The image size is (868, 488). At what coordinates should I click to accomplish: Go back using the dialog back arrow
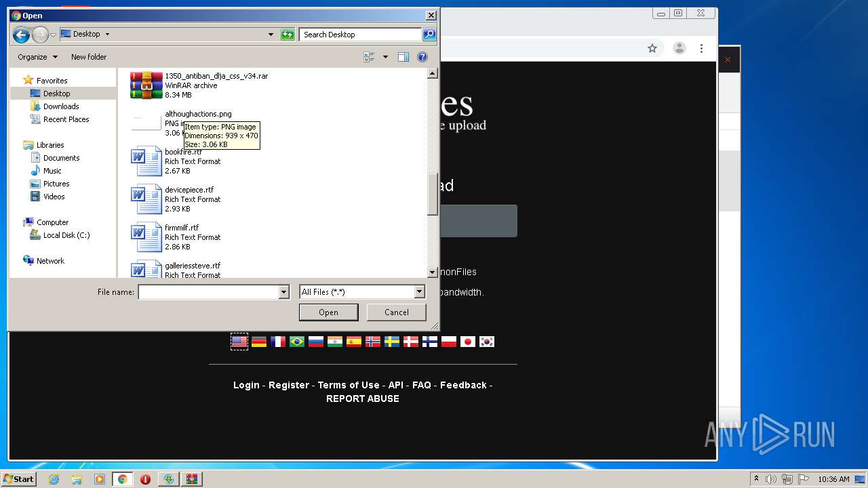click(x=21, y=35)
